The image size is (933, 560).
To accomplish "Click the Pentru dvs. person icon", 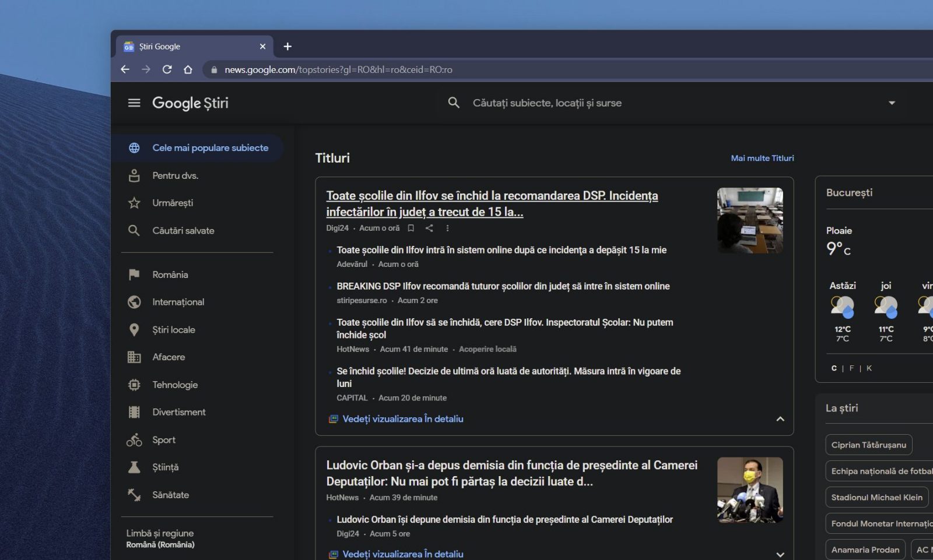I will coord(134,175).
